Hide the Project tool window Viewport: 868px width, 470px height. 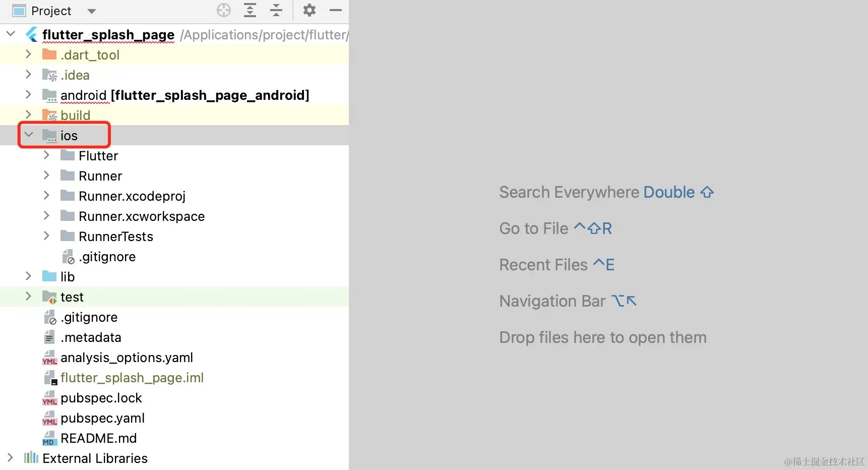click(x=336, y=10)
